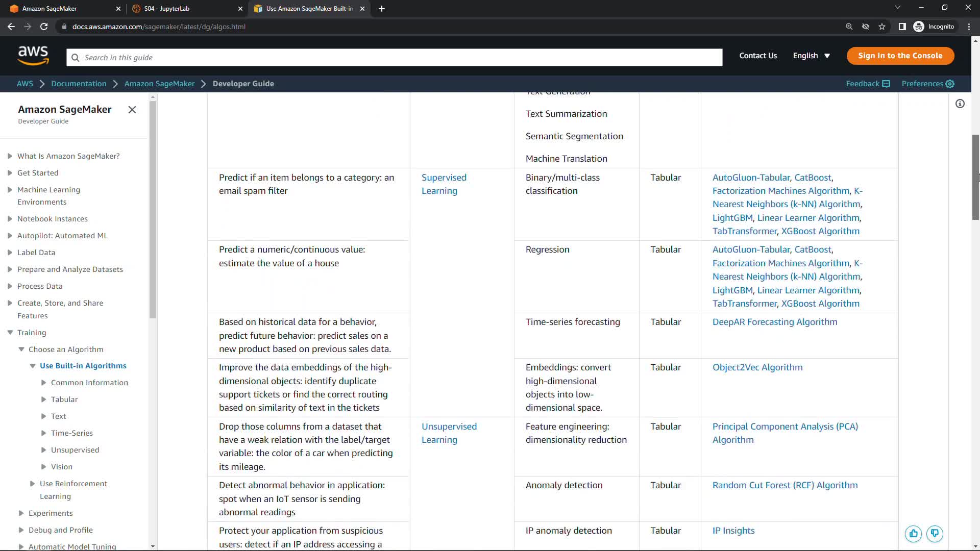This screenshot has width=980, height=551.
Task: Click Sign In to the Console button
Action: point(900,56)
